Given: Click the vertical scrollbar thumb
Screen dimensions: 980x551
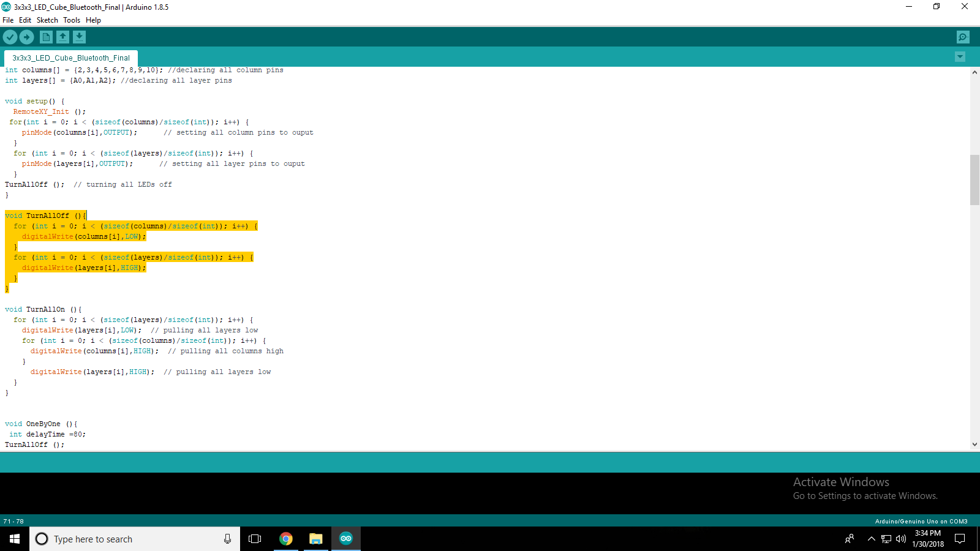Looking at the screenshot, I should click(x=974, y=180).
